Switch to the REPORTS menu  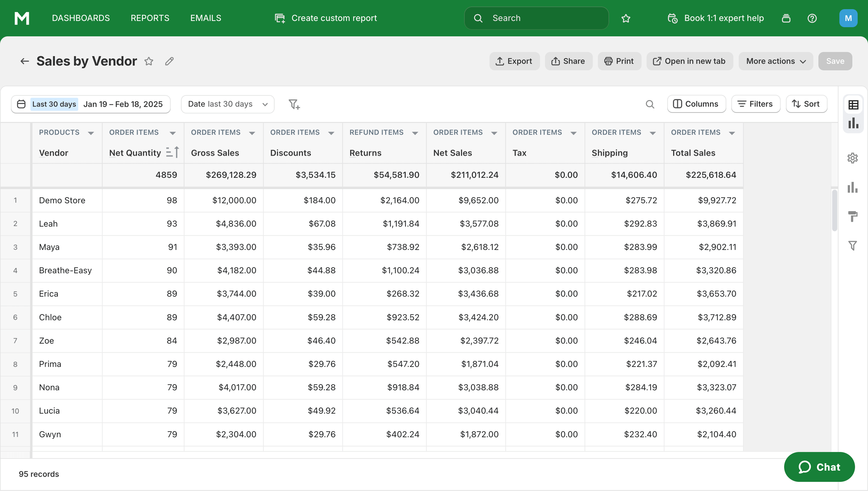(x=150, y=18)
